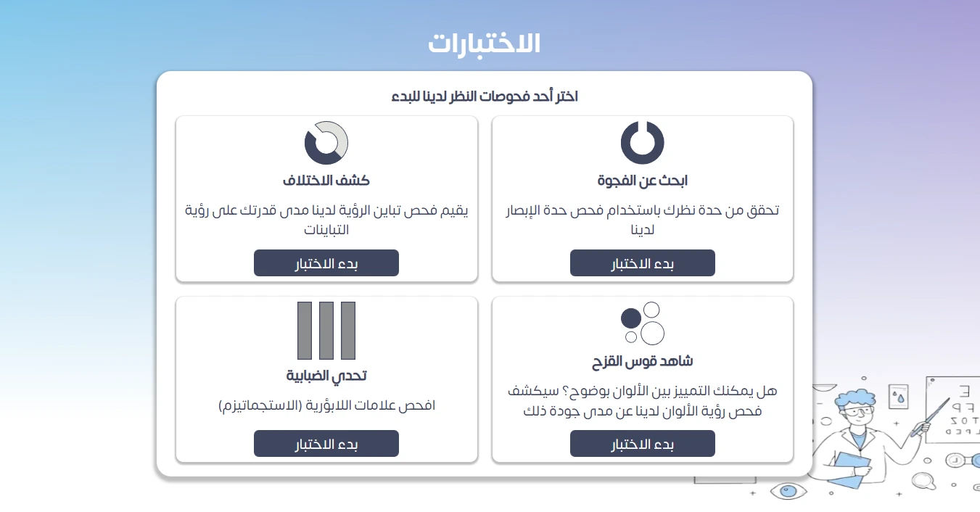Click the color vision test description text
The height and width of the screenshot is (512, 980).
coord(643,401)
